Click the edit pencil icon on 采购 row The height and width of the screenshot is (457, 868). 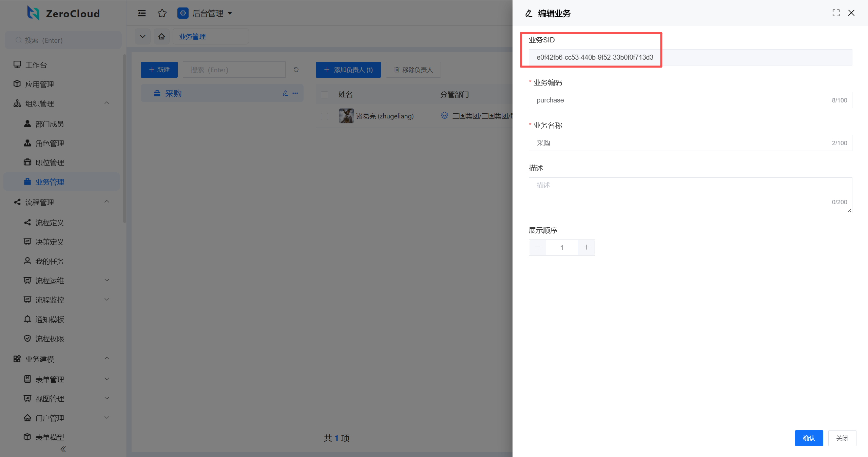pos(285,93)
